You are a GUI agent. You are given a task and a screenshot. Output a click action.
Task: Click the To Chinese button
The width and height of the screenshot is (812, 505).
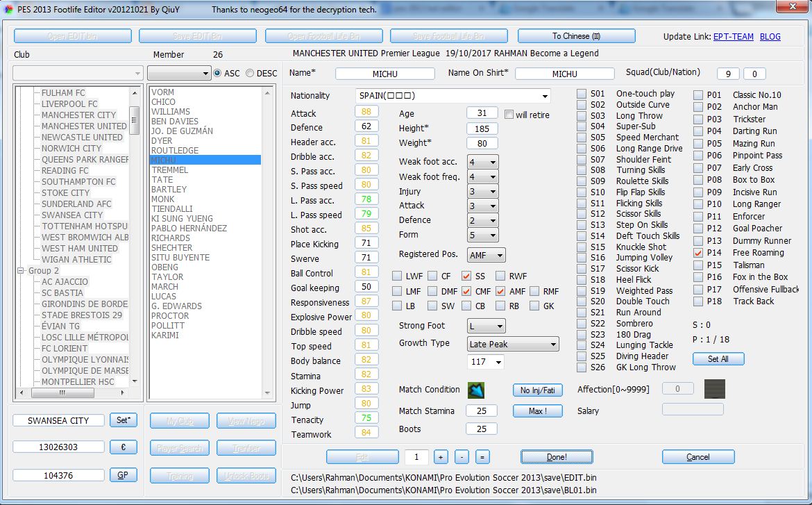(x=576, y=36)
